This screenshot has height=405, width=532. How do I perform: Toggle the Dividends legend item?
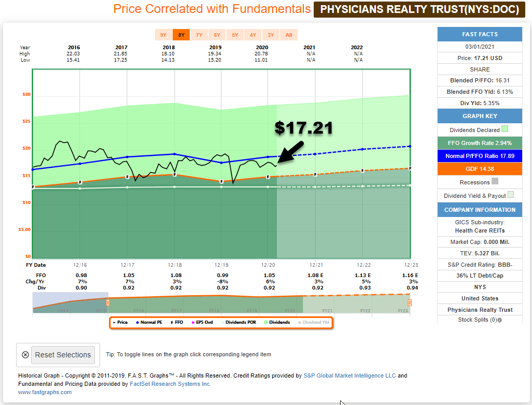click(277, 322)
